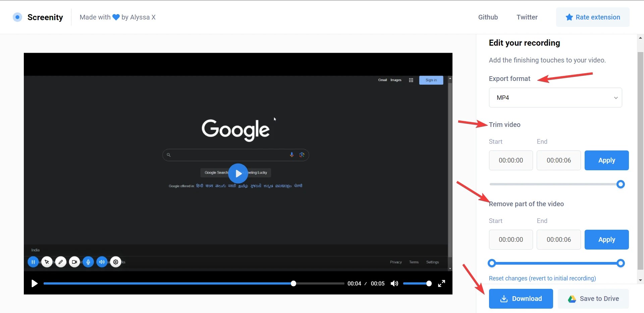Enter fullscreen using the expand icon
Image resolution: width=644 pixels, height=313 pixels.
coord(441,283)
